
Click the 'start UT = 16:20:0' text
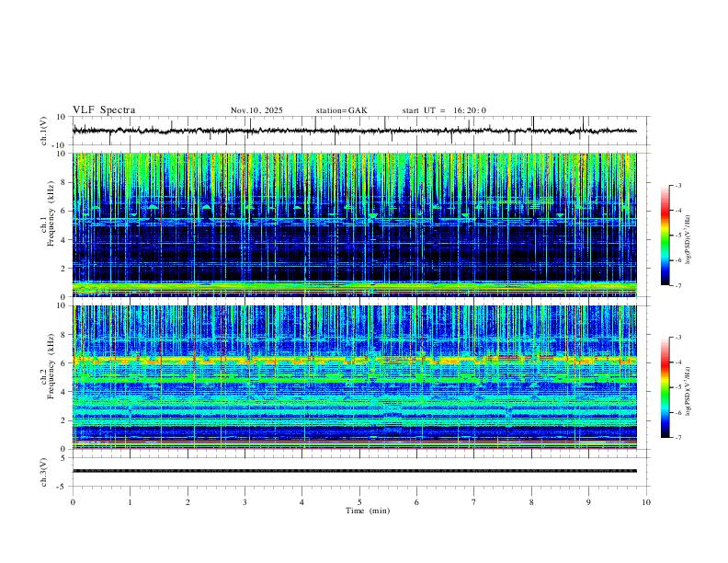click(x=444, y=110)
